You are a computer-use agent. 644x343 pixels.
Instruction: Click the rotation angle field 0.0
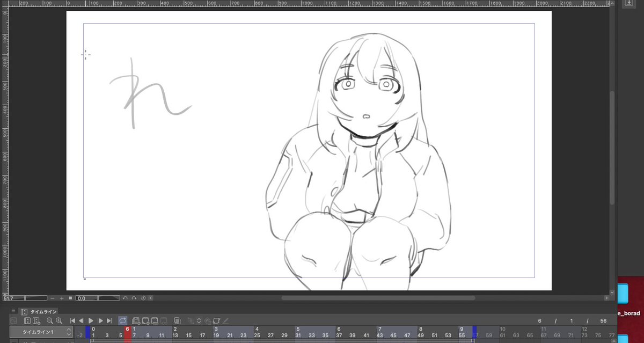pyautogui.click(x=86, y=298)
